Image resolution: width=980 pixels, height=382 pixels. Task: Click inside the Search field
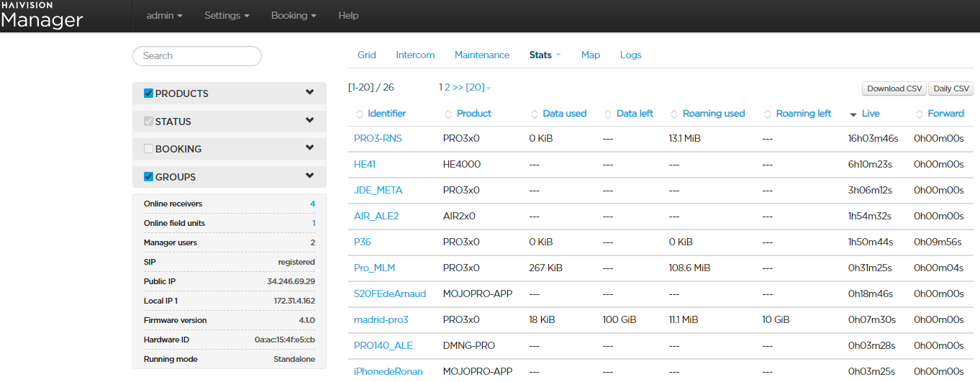pyautogui.click(x=196, y=55)
